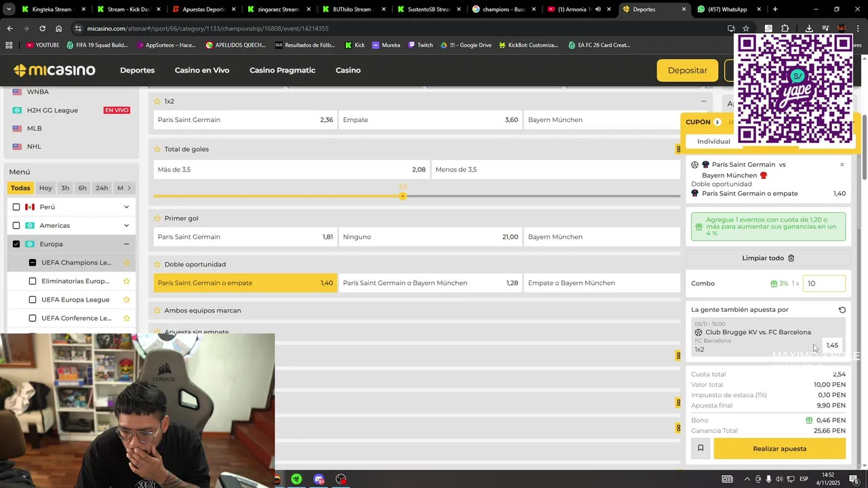
Task: Open Casino en Vivo navigation item
Action: tap(202, 70)
